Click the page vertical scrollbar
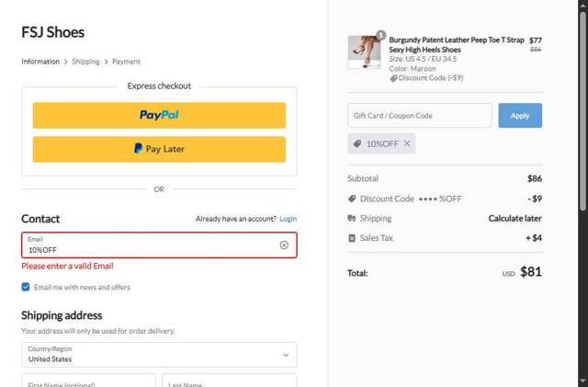This screenshot has height=387, width=588. (x=582, y=111)
